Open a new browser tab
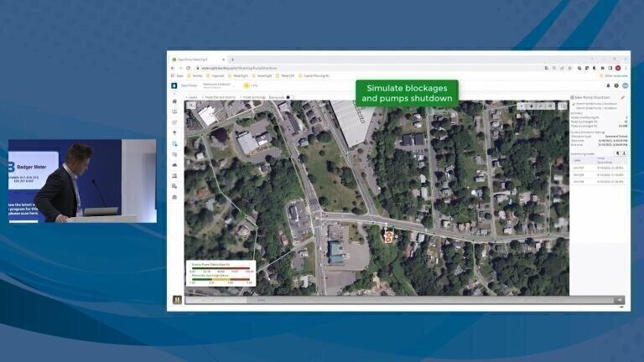The height and width of the screenshot is (362, 644). point(232,59)
